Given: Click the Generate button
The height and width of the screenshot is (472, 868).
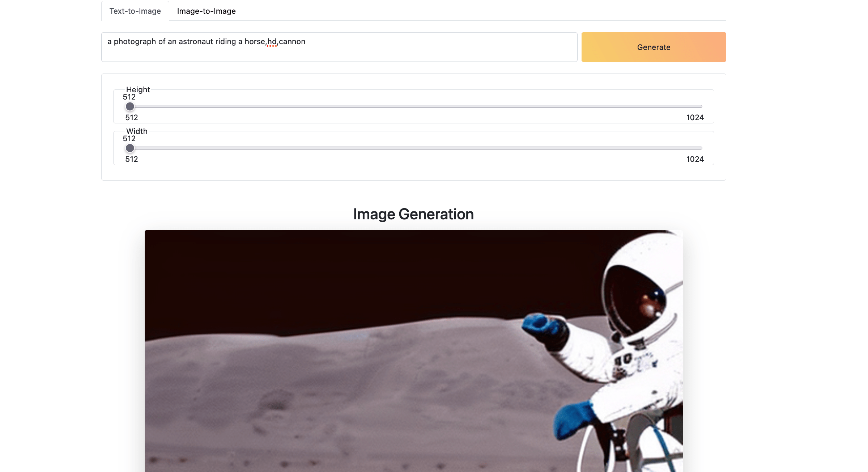Looking at the screenshot, I should tap(653, 47).
